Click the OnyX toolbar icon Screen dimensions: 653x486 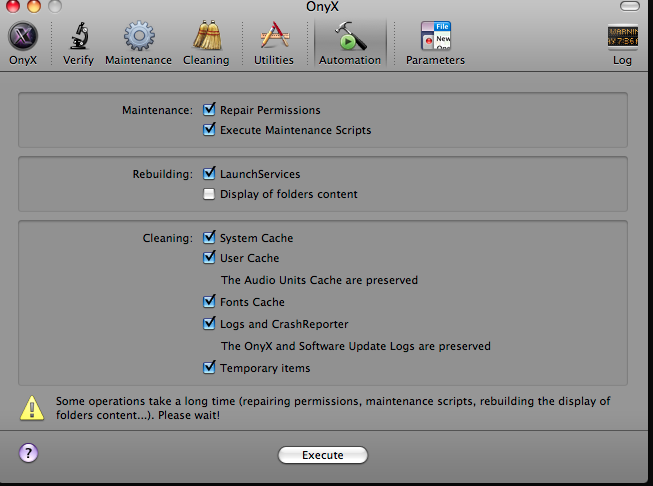point(22,38)
